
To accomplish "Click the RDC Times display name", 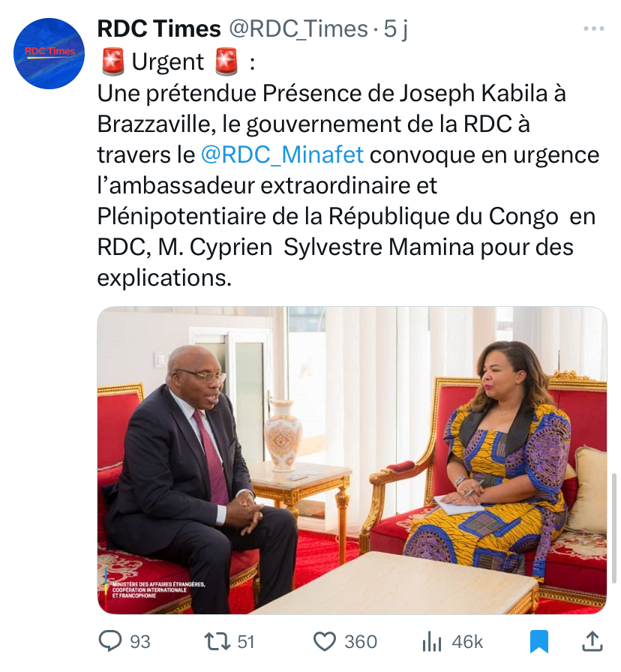I will pos(159,29).
